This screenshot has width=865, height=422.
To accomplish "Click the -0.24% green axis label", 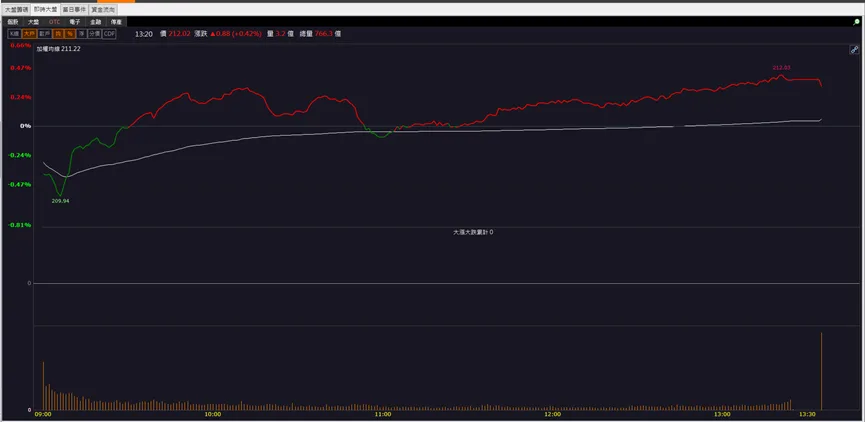I will [20, 156].
